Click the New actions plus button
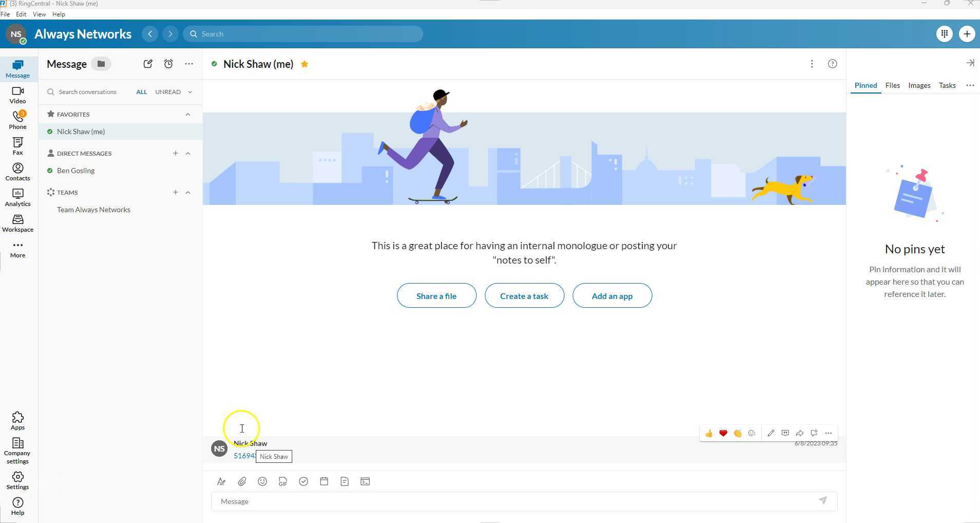Viewport: 980px width, 523px height. (x=967, y=34)
